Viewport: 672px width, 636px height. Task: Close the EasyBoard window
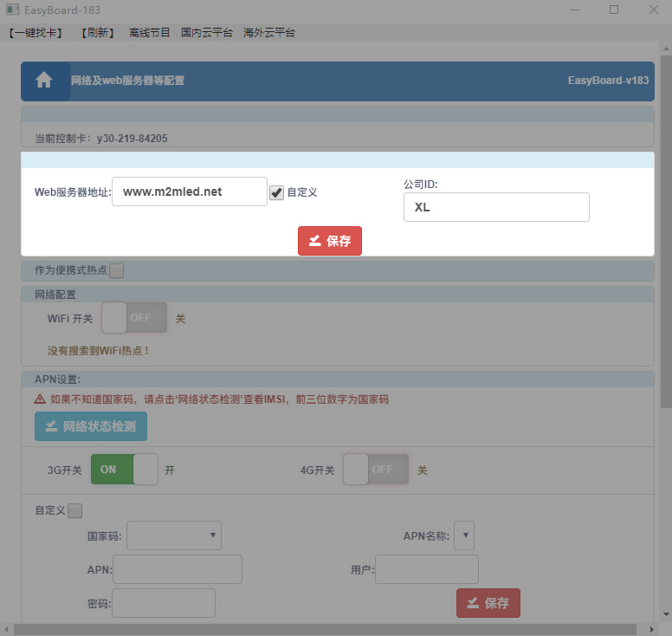653,10
